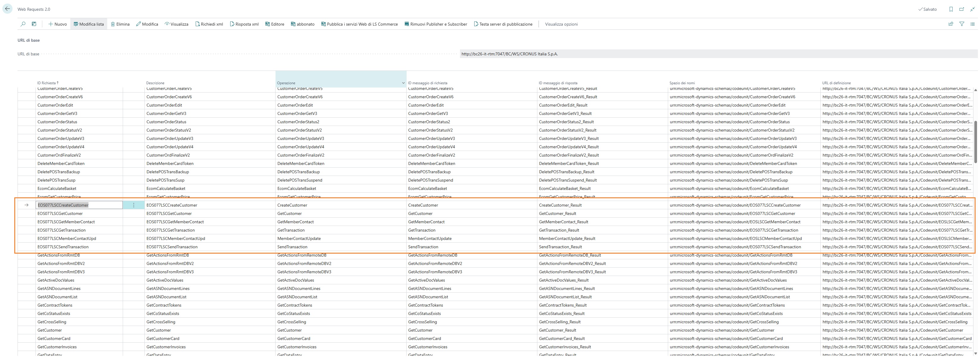Click the Salvato status indicator

tap(927, 9)
